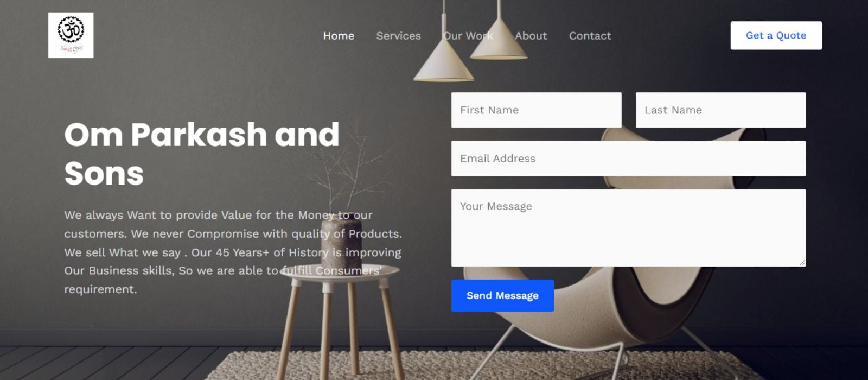
Task: Go to the Home page link
Action: [x=339, y=36]
